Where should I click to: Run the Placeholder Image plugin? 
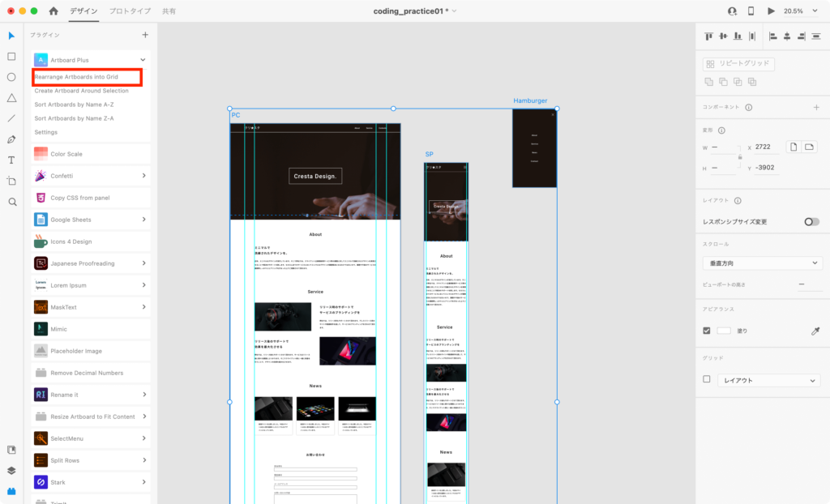tap(91, 351)
